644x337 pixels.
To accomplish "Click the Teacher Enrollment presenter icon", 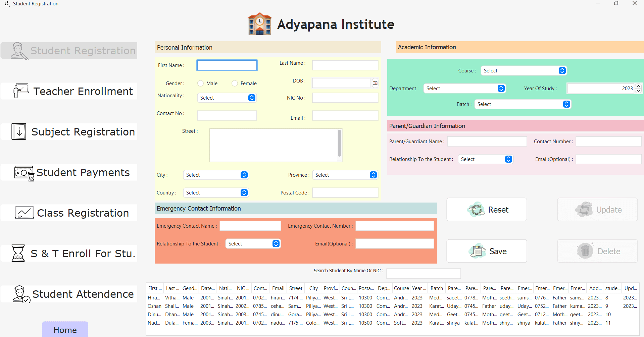I will click(21, 91).
